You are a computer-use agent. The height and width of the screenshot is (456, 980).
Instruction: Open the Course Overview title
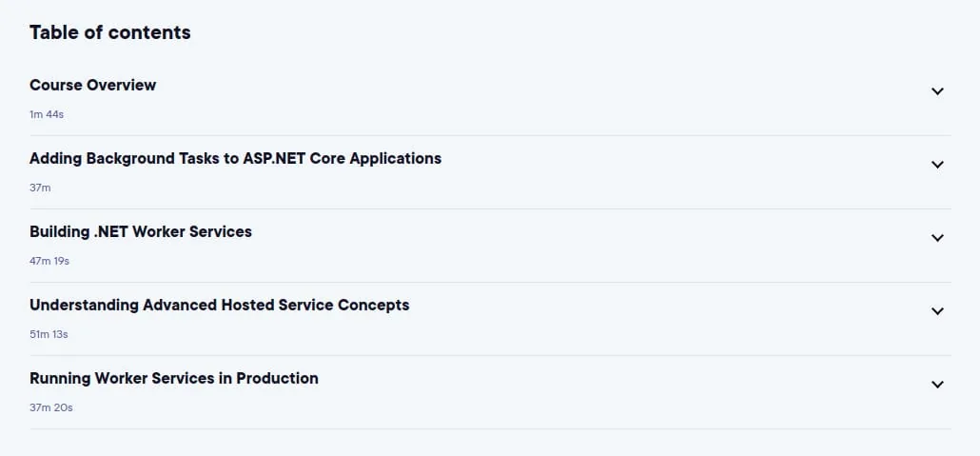[92, 85]
